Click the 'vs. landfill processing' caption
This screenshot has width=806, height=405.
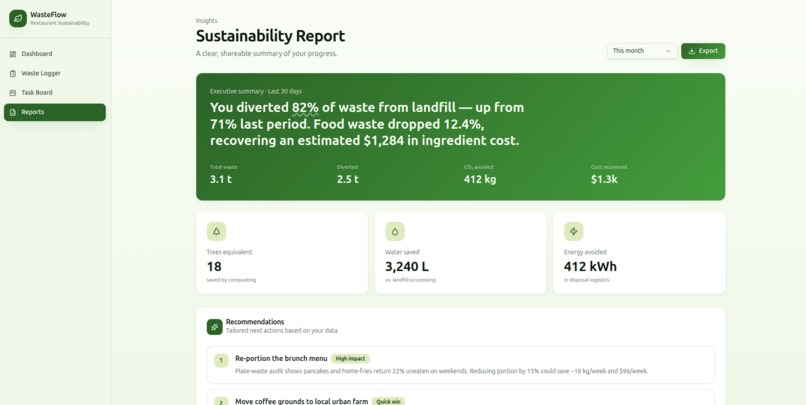pos(410,280)
